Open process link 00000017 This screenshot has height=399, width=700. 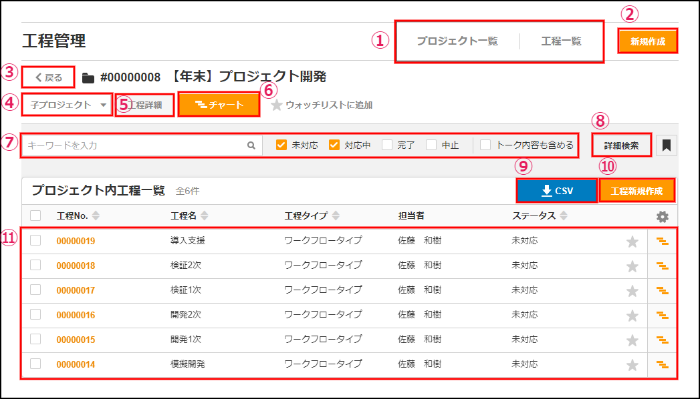pyautogui.click(x=76, y=291)
